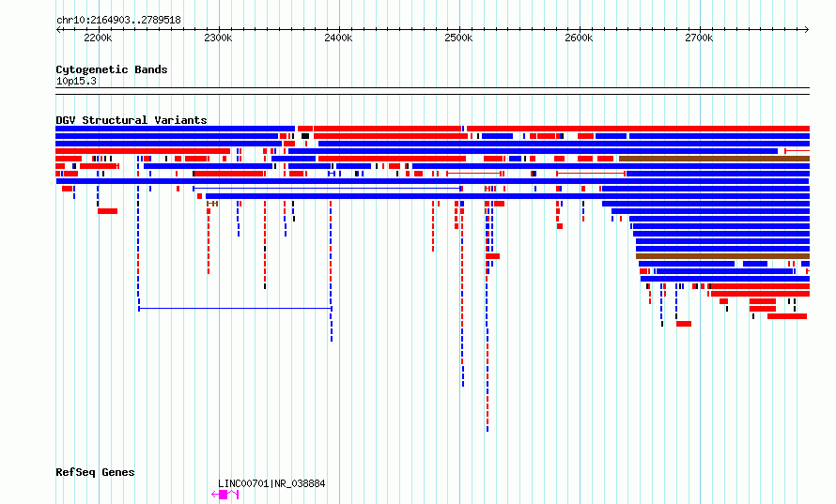Click the RefSeq Genes track title
The width and height of the screenshot is (836, 504).
95,472
